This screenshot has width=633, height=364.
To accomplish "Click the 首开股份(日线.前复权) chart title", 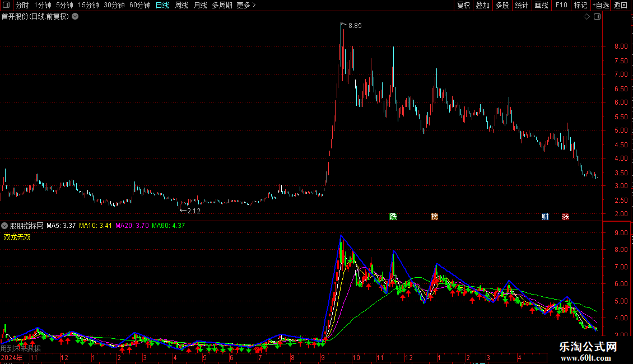I will (x=35, y=17).
